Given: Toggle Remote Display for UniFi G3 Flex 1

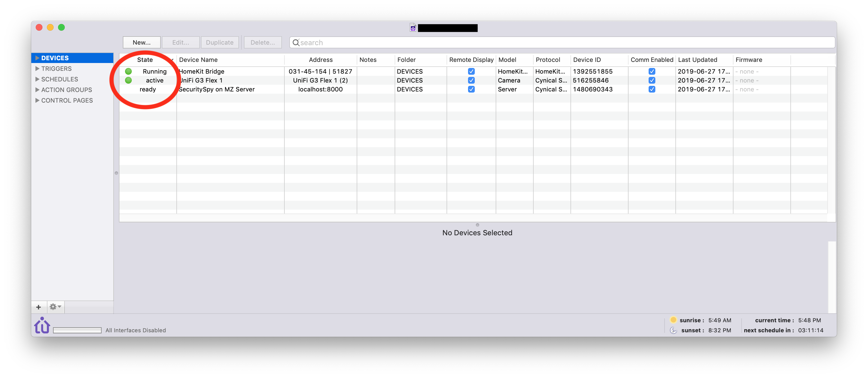Looking at the screenshot, I should [471, 80].
